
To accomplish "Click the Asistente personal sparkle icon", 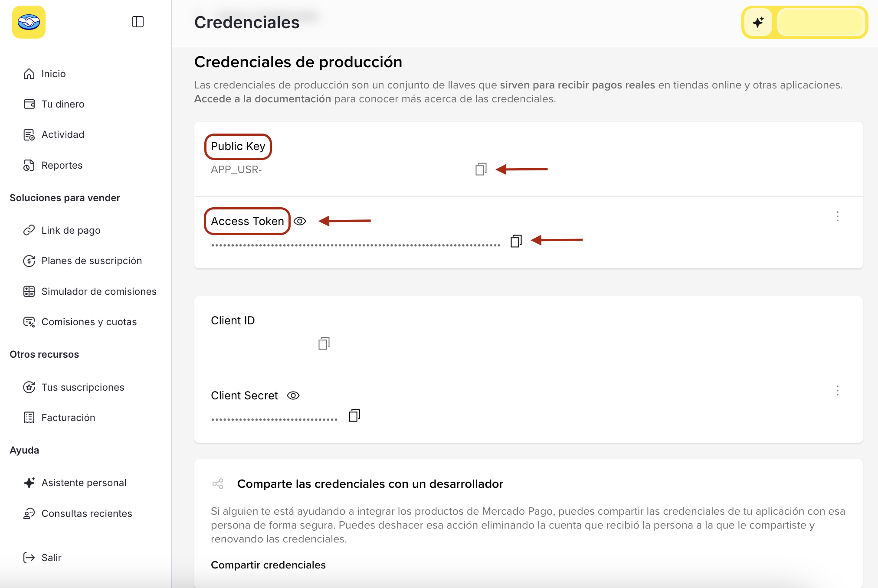I will click(x=29, y=483).
